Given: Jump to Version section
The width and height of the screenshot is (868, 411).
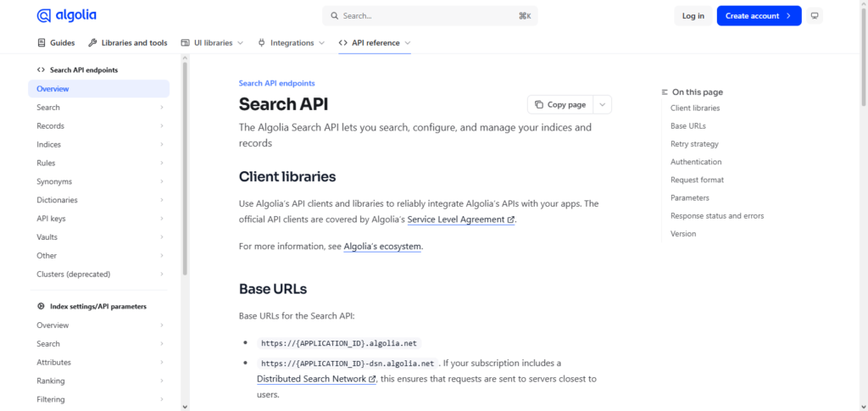Looking at the screenshot, I should coord(683,234).
